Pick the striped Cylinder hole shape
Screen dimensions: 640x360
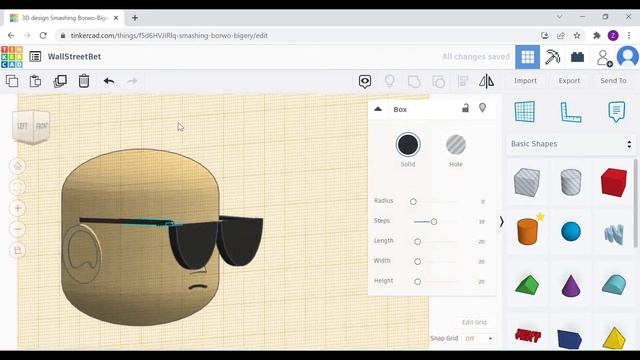point(571,182)
